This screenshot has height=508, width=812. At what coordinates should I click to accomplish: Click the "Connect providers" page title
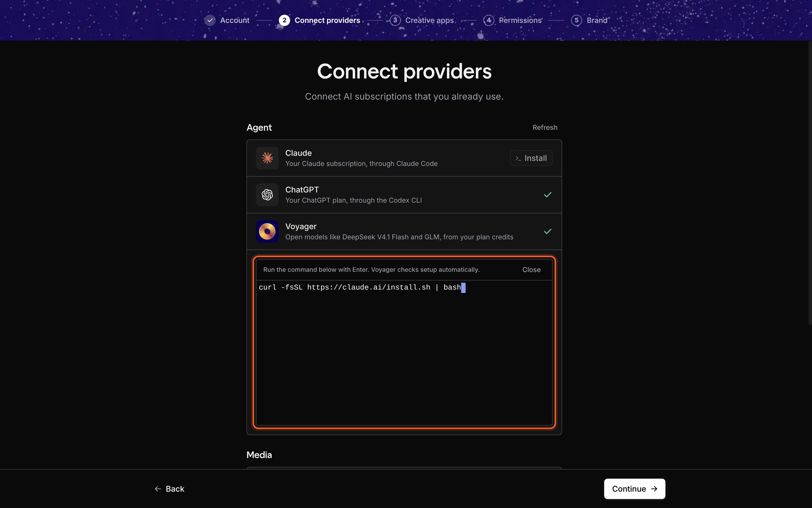point(404,71)
